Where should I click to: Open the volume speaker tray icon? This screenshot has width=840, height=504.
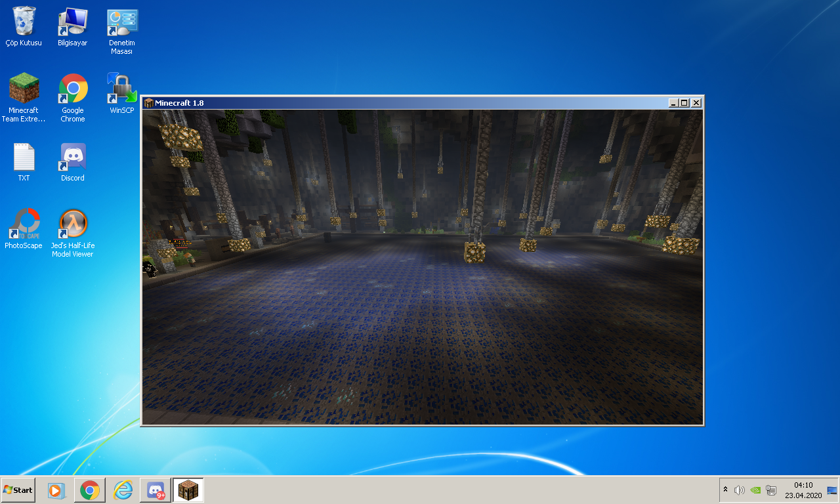point(740,490)
